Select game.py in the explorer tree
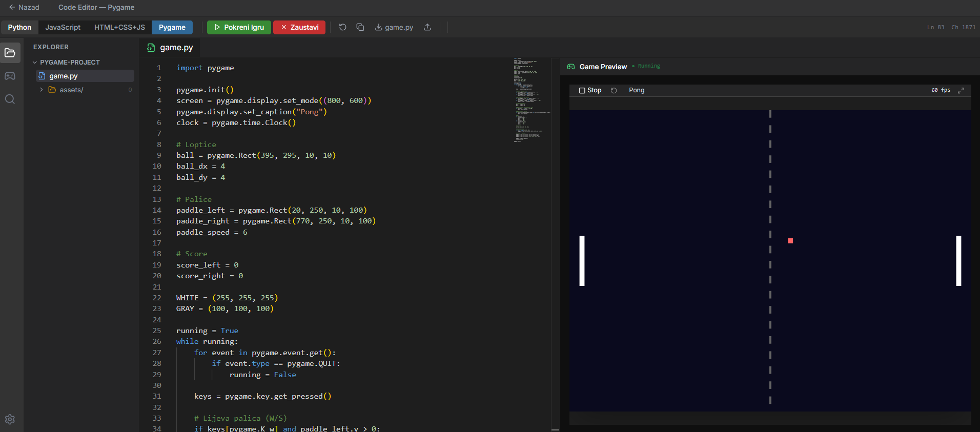The width and height of the screenshot is (980, 432). [x=85, y=76]
